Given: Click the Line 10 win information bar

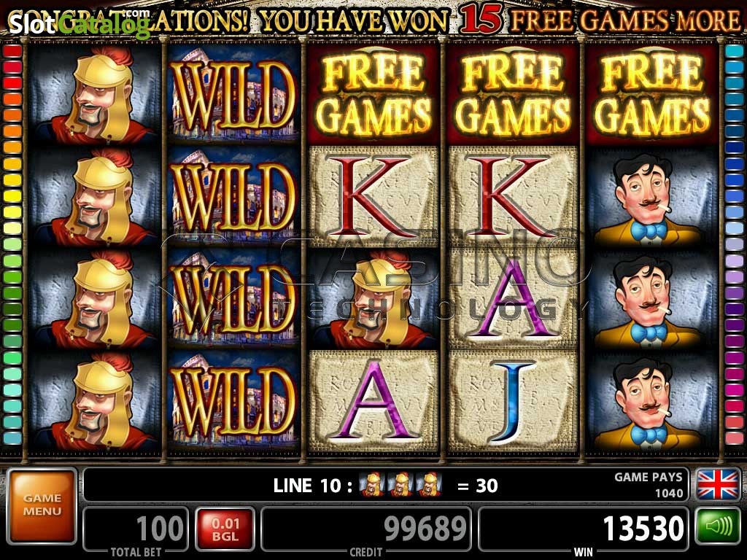Looking at the screenshot, I should pos(386,485).
